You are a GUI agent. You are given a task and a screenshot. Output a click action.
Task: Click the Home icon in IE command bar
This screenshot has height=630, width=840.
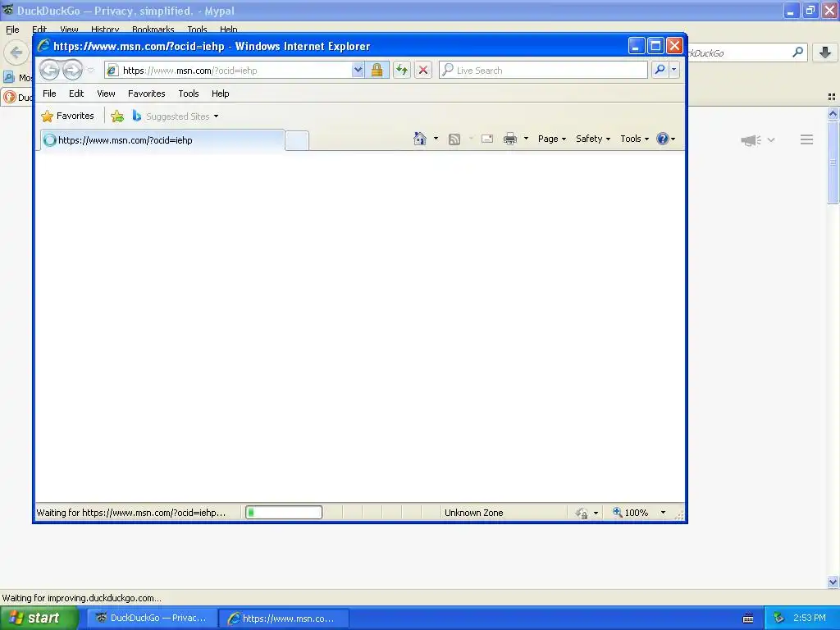(419, 139)
